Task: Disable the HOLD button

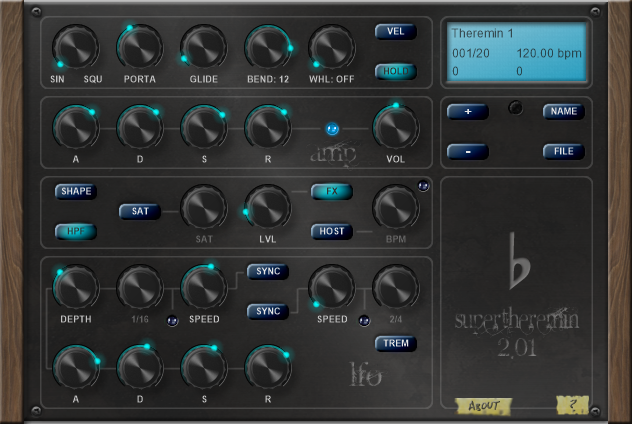Action: click(x=396, y=71)
